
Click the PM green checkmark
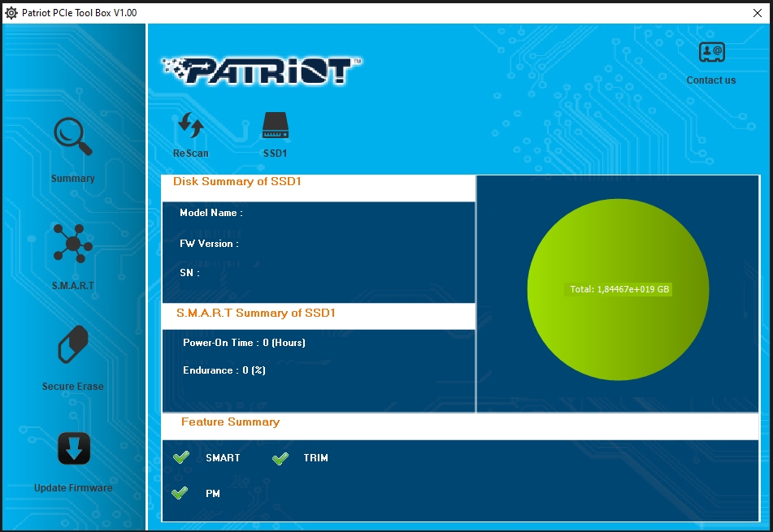(180, 492)
